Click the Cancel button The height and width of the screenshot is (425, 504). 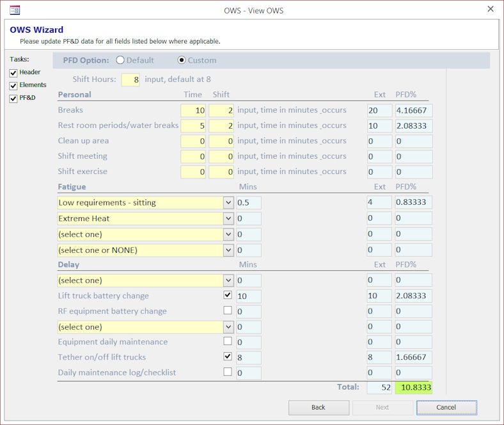tap(446, 408)
